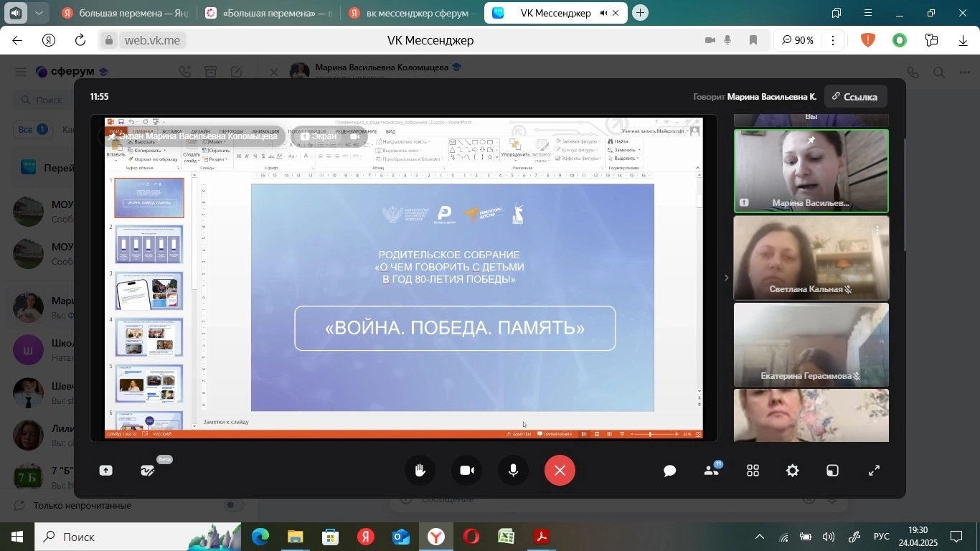Search within the chat conversation
The height and width of the screenshot is (551, 980).
click(938, 72)
